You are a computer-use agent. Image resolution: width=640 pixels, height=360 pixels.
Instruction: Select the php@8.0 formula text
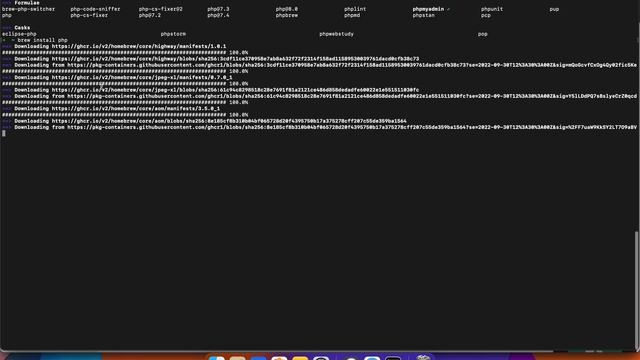(x=287, y=9)
